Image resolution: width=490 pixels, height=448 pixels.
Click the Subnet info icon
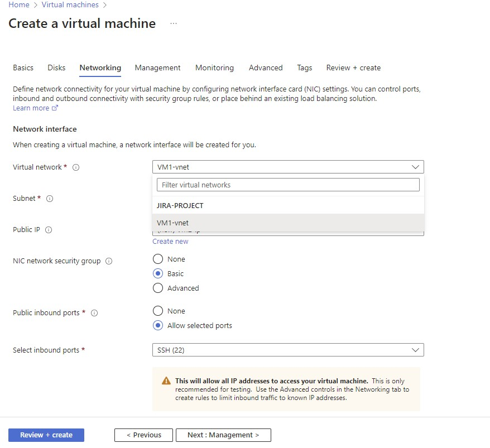coord(50,199)
